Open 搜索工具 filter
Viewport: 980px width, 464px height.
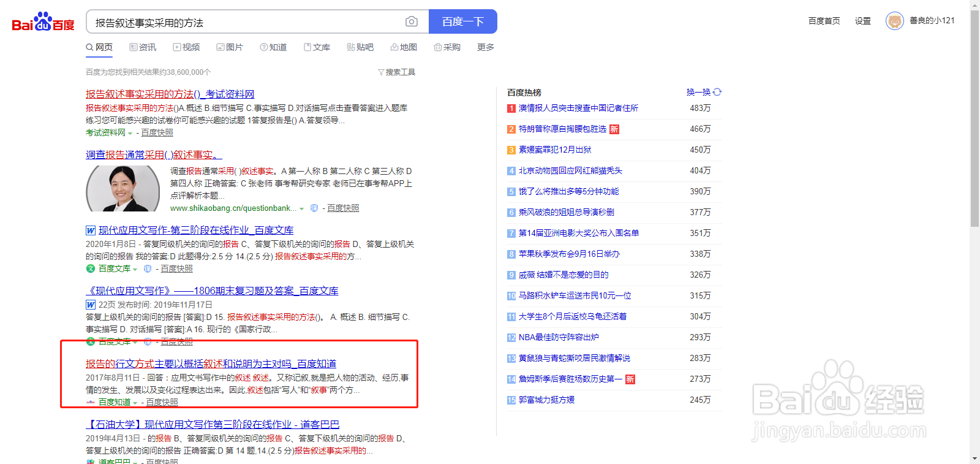397,72
